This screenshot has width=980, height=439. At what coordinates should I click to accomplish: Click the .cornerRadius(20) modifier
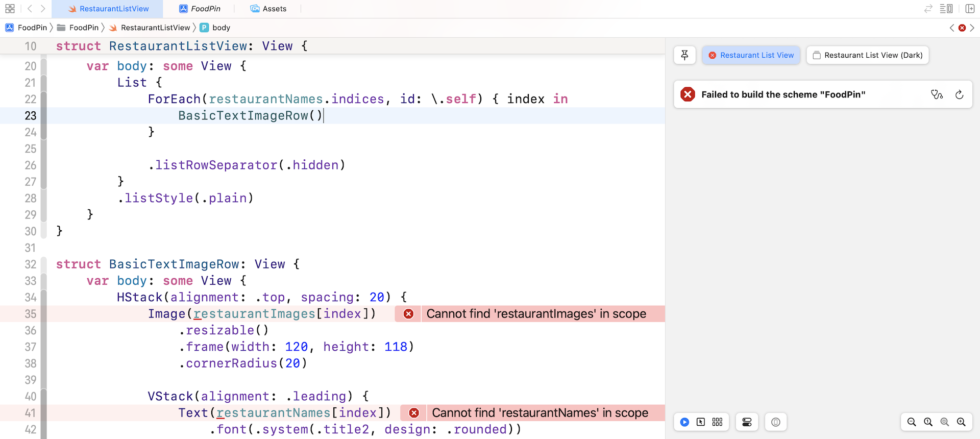pos(243,363)
